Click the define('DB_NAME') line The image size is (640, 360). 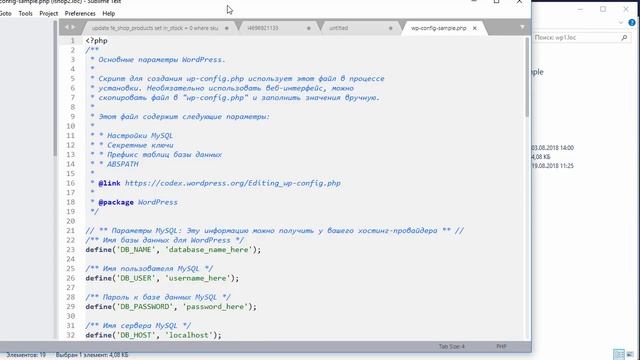point(173,250)
